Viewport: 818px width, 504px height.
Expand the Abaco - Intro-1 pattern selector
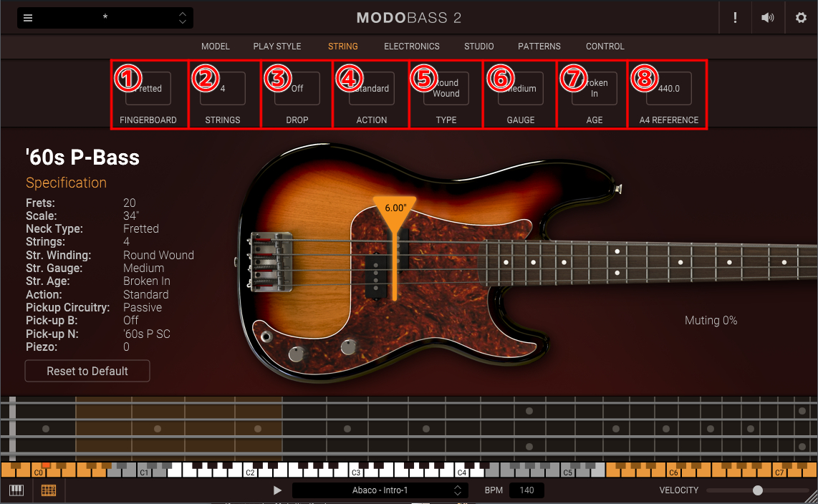[457, 490]
